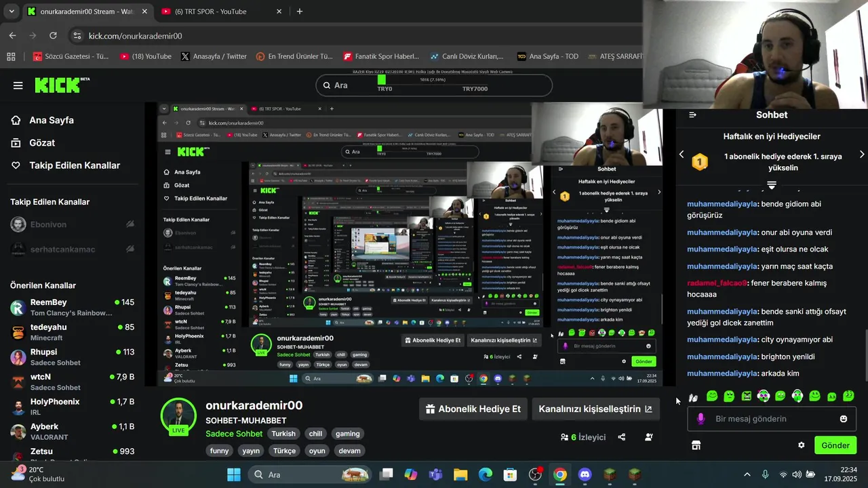Click username muhammedaliyayla on 'arkada kim' message

(x=722, y=373)
